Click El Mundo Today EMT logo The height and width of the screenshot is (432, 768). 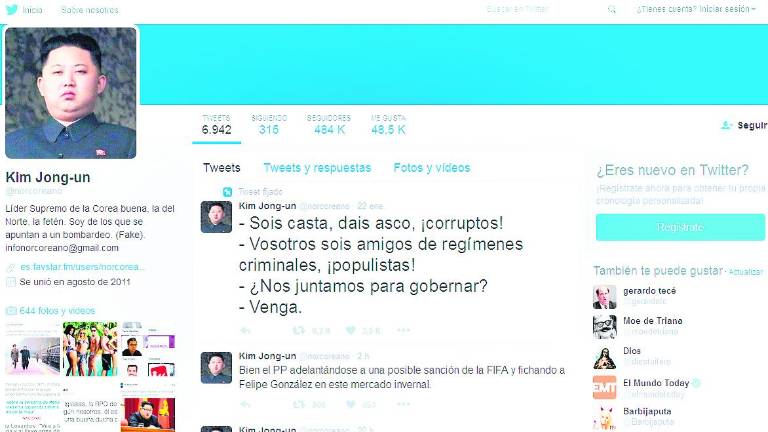point(604,387)
